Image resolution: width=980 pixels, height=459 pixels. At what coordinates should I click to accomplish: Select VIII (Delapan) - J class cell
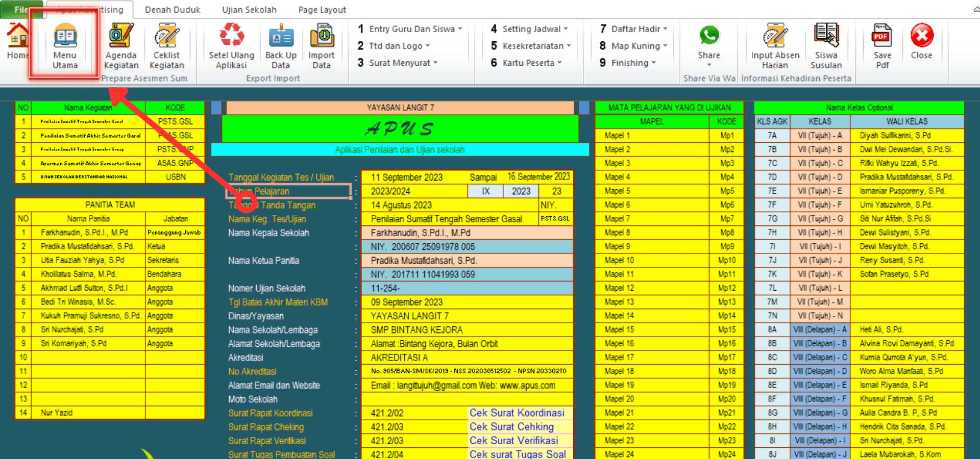pyautogui.click(x=820, y=454)
